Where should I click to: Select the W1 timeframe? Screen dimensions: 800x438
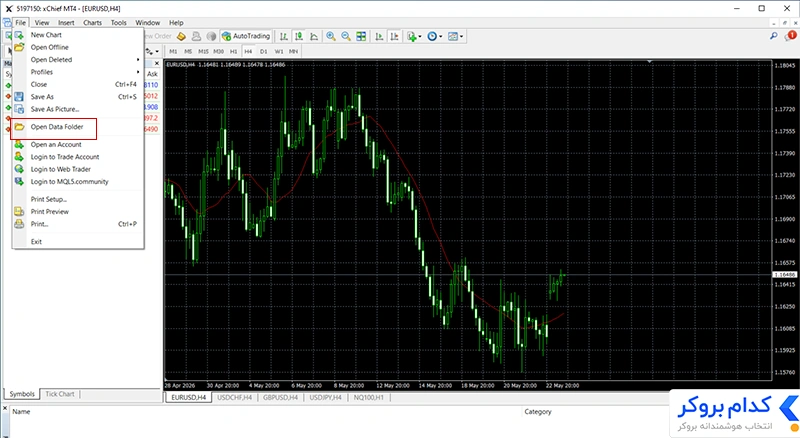pyautogui.click(x=279, y=52)
